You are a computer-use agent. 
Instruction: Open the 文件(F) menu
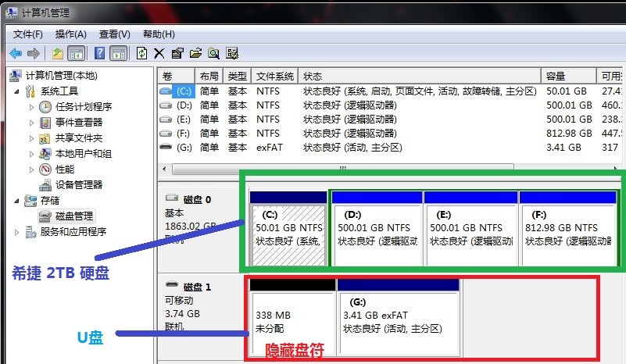(x=28, y=34)
